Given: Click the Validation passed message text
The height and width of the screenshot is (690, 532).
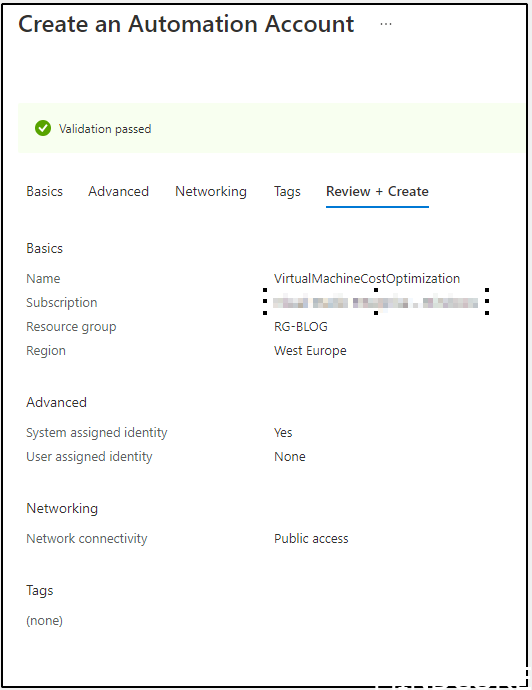Looking at the screenshot, I should [105, 129].
